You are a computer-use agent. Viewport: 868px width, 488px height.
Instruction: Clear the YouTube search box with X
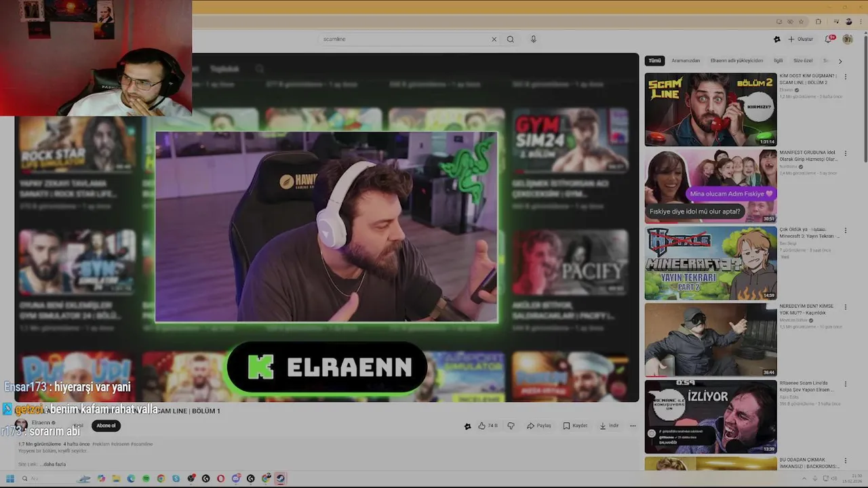(494, 39)
